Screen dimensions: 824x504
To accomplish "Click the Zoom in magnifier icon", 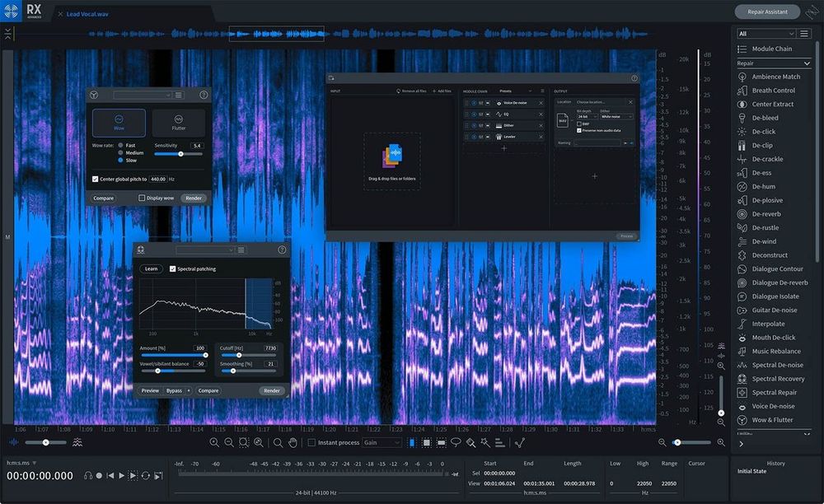I will point(215,442).
